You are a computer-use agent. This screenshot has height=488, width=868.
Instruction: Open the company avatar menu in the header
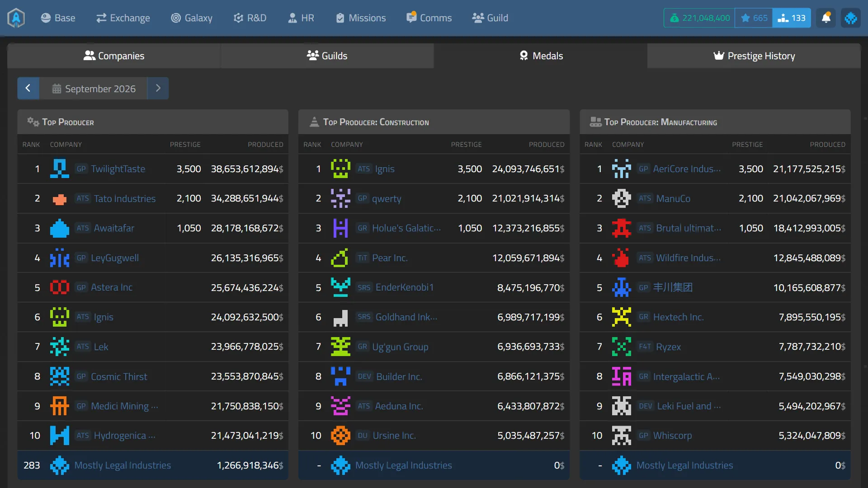coord(851,18)
